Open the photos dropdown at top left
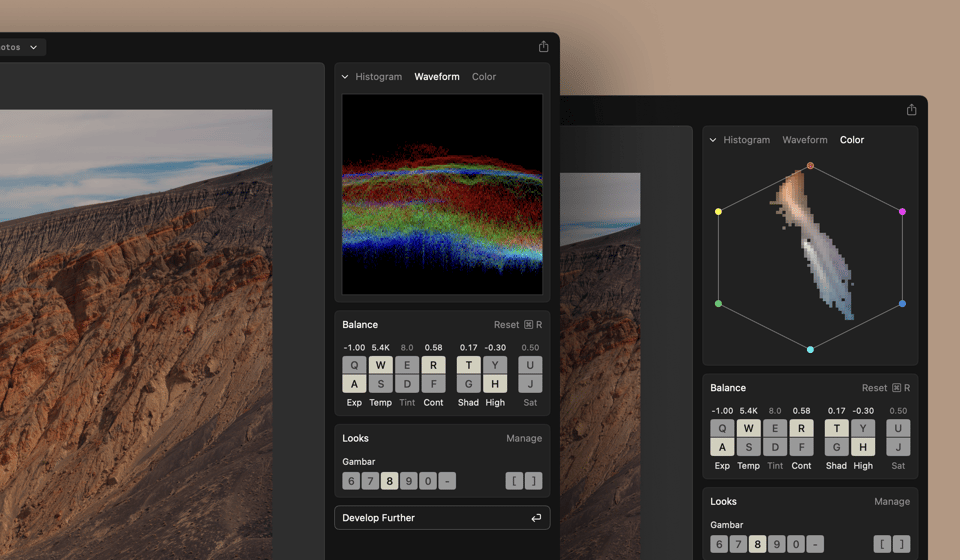960x560 pixels. 21,47
